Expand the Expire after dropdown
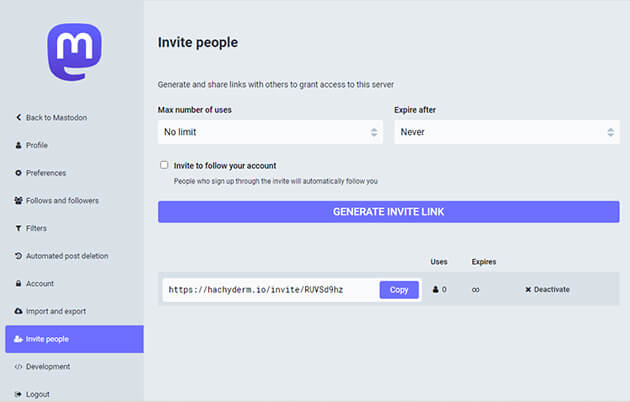Image resolution: width=630 pixels, height=402 pixels. tap(506, 132)
